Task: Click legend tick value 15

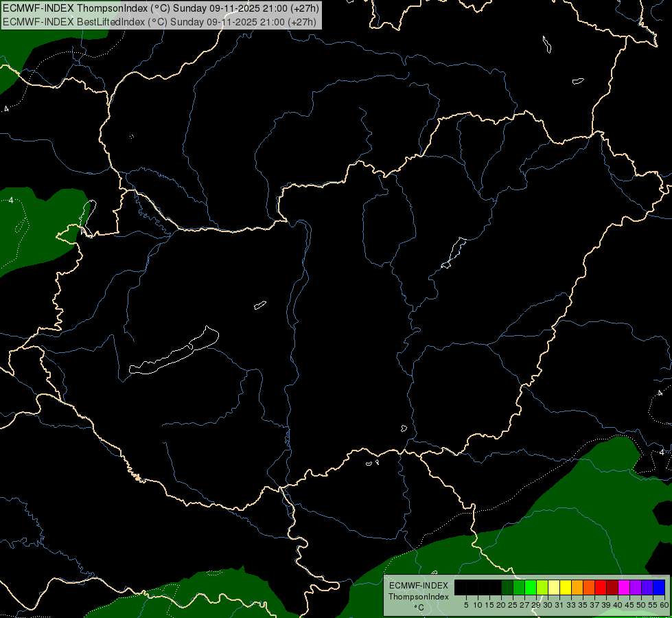Action: (x=489, y=605)
